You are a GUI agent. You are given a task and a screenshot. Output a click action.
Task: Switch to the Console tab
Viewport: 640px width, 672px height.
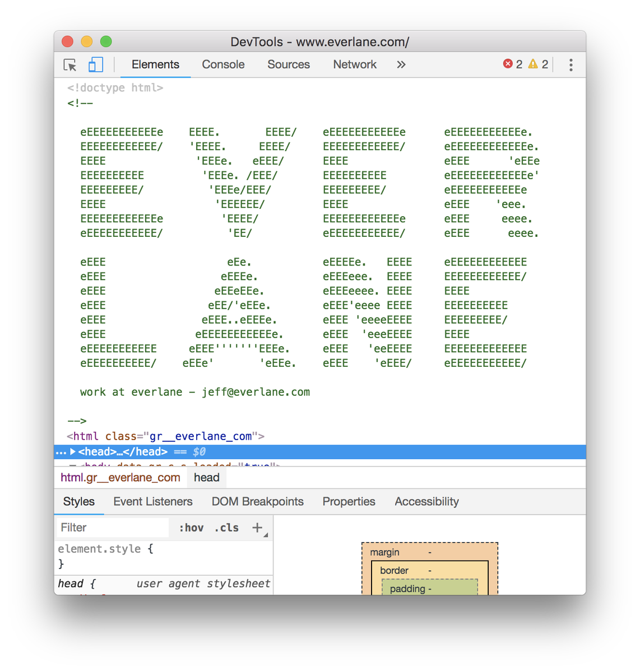point(223,64)
